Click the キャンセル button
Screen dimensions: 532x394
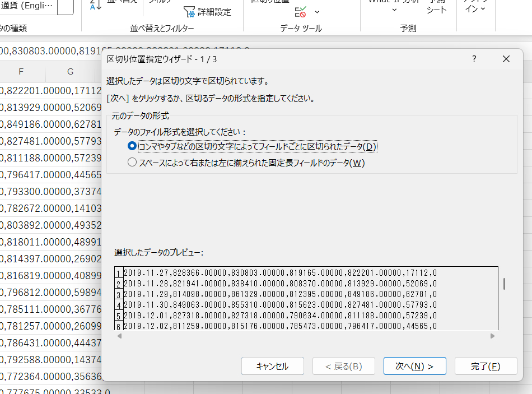point(273,366)
